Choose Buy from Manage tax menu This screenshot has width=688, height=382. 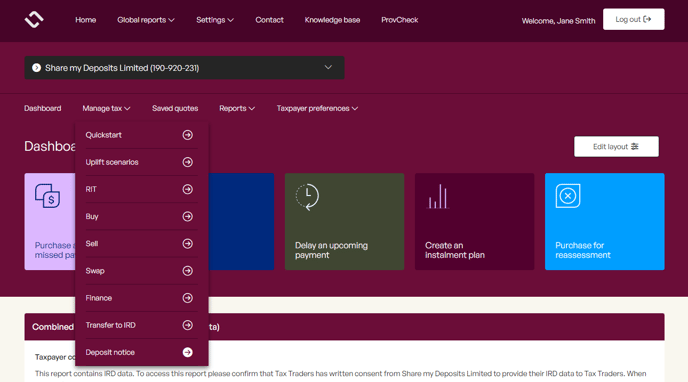[141, 217]
